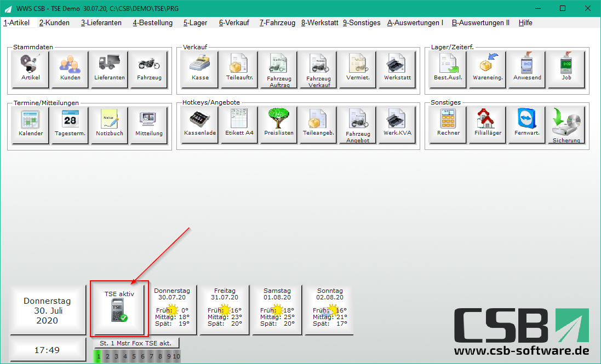Select station number 10 in the station bar
The image size is (601, 364).
pos(176,356)
